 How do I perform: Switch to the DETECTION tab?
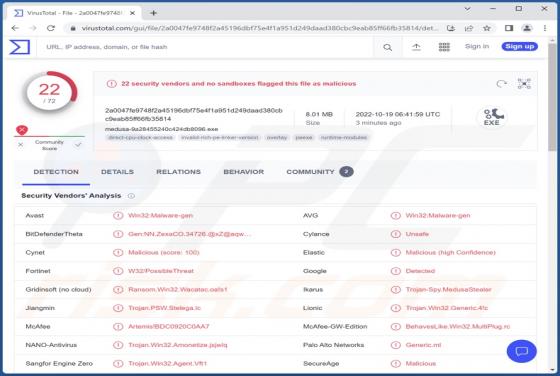point(56,172)
